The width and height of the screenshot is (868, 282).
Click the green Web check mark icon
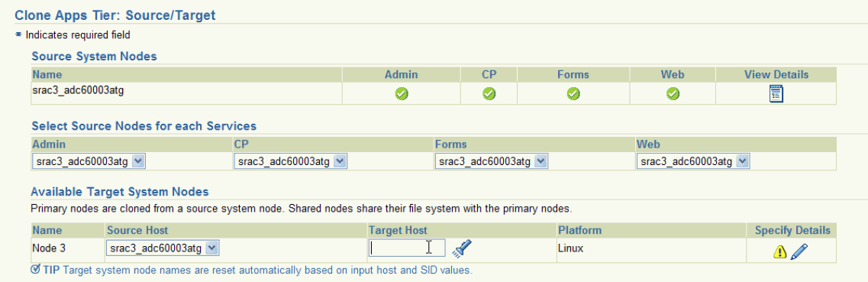click(672, 94)
